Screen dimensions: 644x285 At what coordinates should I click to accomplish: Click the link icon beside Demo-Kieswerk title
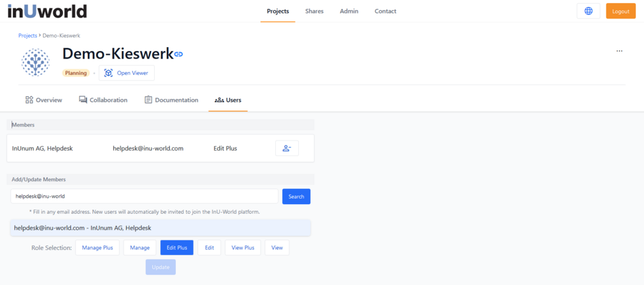[179, 55]
